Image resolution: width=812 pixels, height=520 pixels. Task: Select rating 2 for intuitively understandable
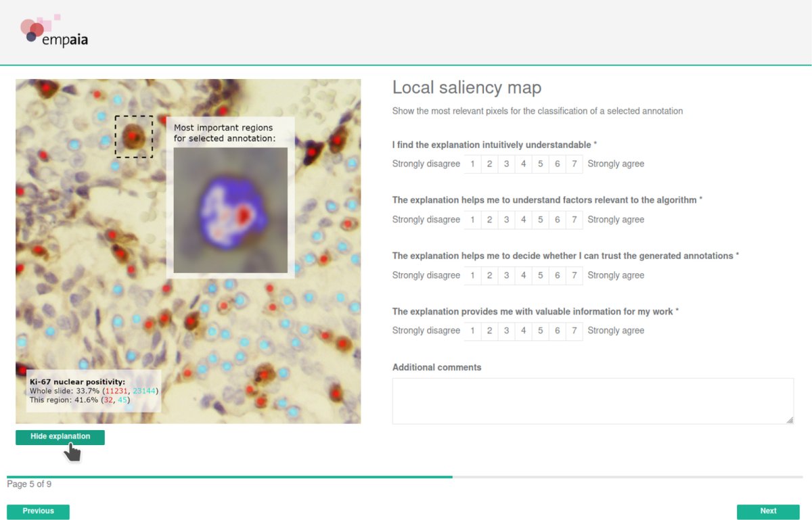point(489,164)
